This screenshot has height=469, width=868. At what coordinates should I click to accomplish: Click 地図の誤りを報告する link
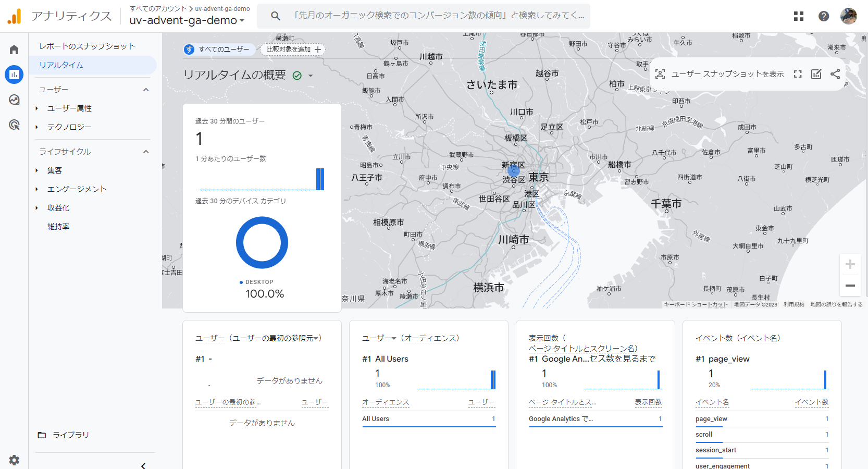click(x=837, y=305)
